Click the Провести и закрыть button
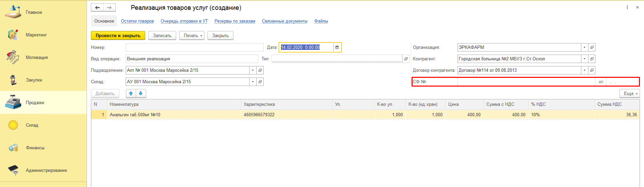644x187 pixels. (118, 35)
